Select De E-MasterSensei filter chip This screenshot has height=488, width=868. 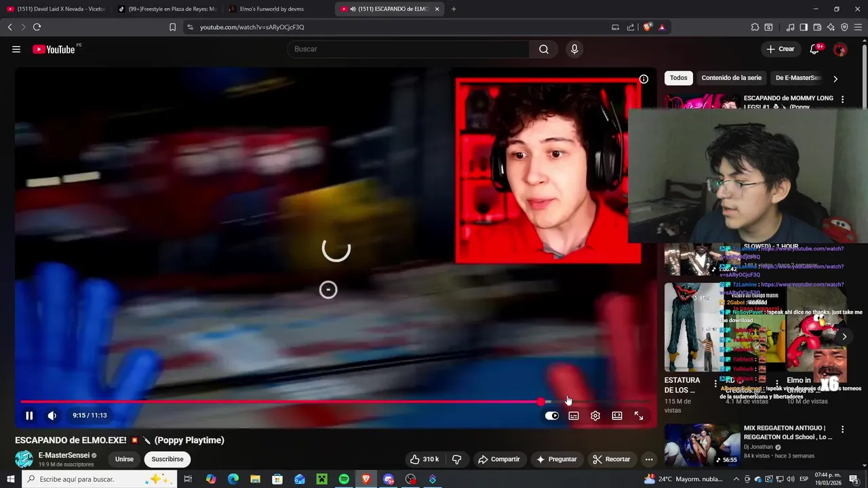coord(798,78)
